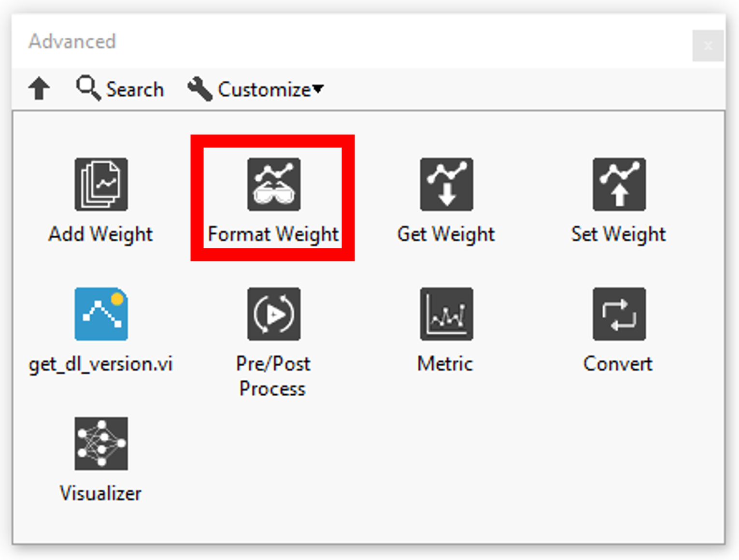Open the Visualizer subpalette

[101, 444]
